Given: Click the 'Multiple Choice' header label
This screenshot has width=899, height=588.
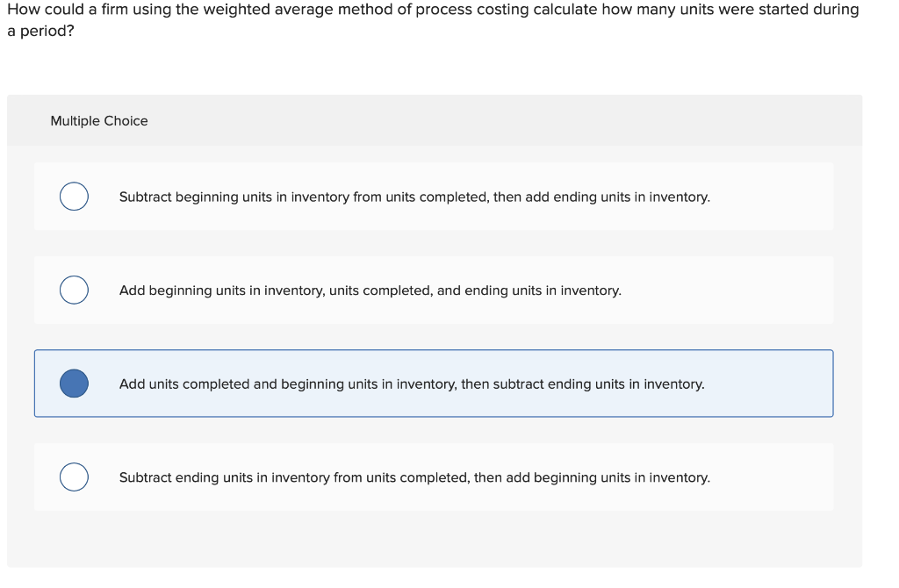Looking at the screenshot, I should 99,120.
